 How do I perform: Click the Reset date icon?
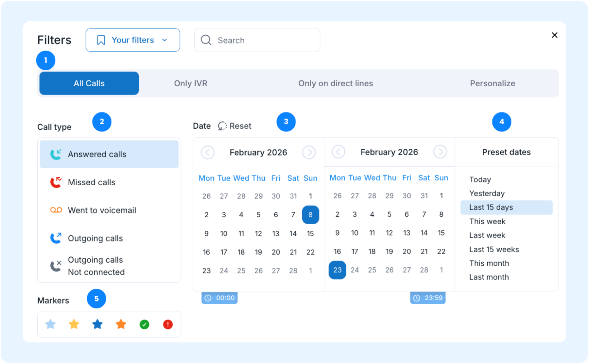click(x=222, y=126)
